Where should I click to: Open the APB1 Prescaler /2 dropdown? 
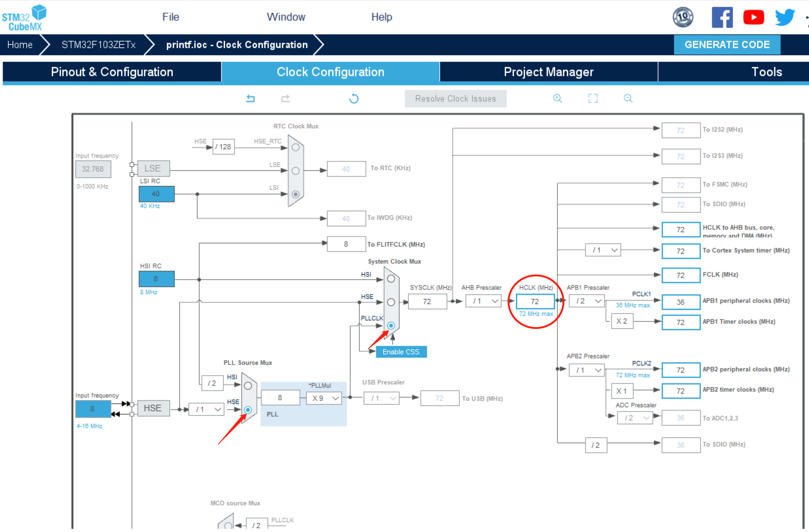587,301
